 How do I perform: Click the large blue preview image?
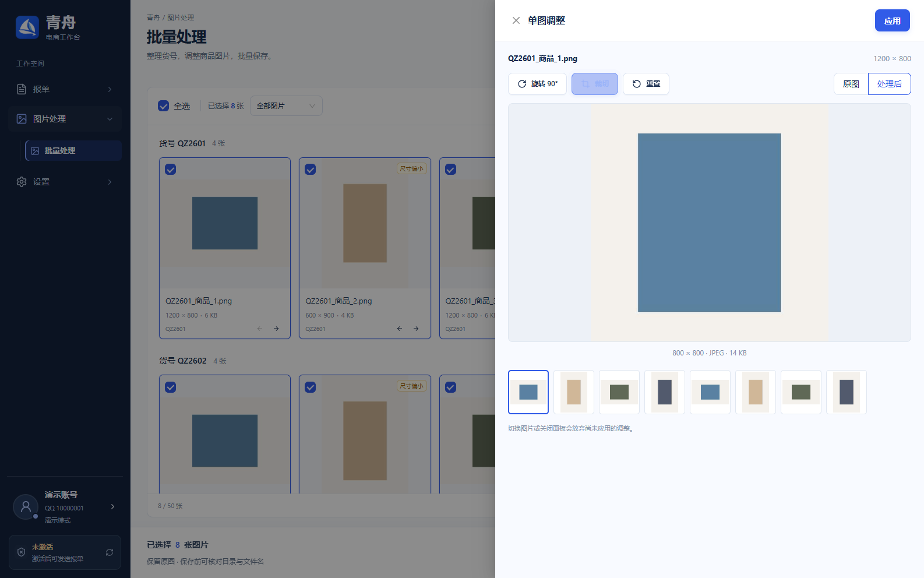point(709,223)
